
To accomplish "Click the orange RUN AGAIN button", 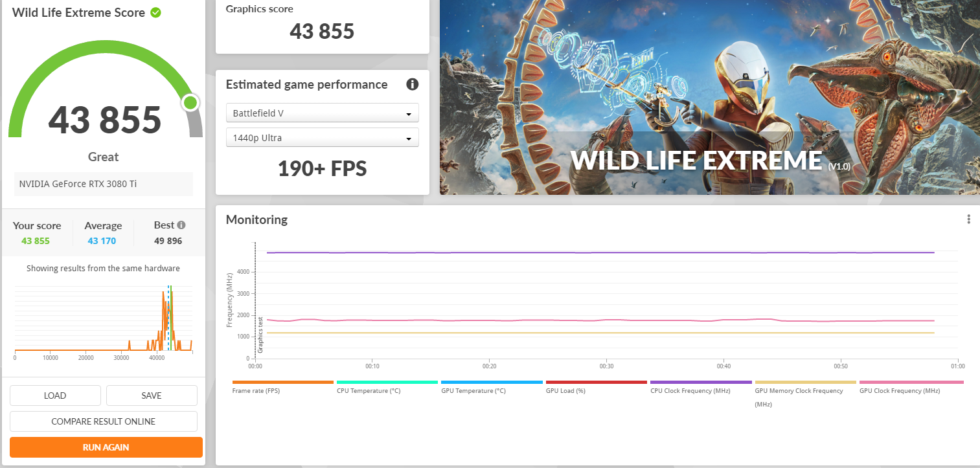I will 106,447.
